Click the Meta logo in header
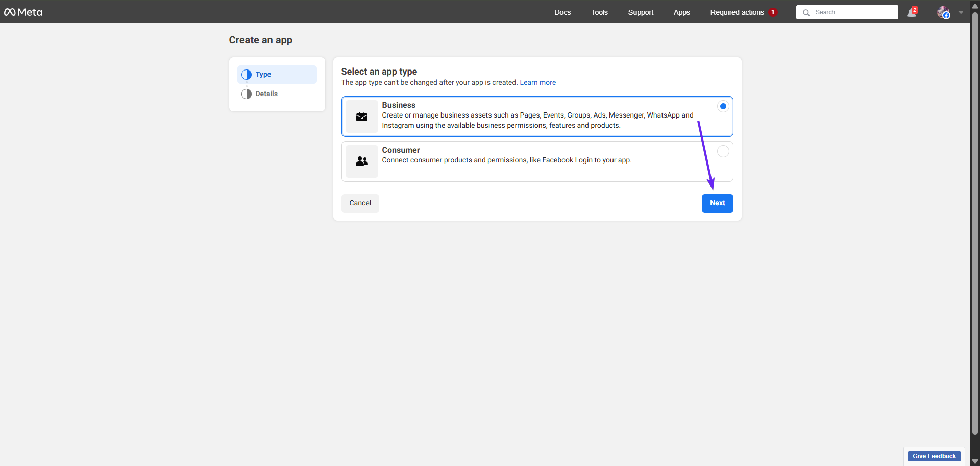Viewport: 980px width, 466px height. coord(23,12)
